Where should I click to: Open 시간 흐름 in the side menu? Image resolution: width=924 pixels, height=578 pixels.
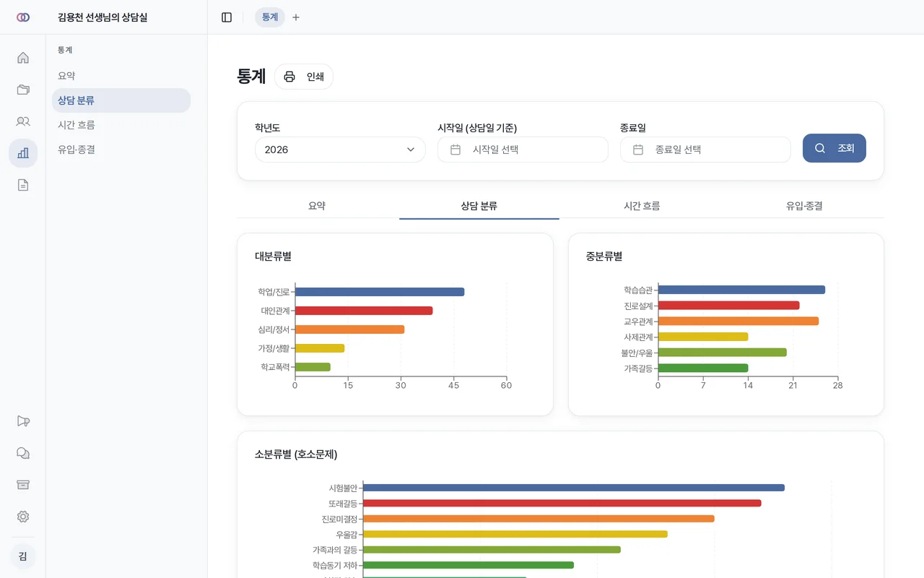tap(121, 125)
